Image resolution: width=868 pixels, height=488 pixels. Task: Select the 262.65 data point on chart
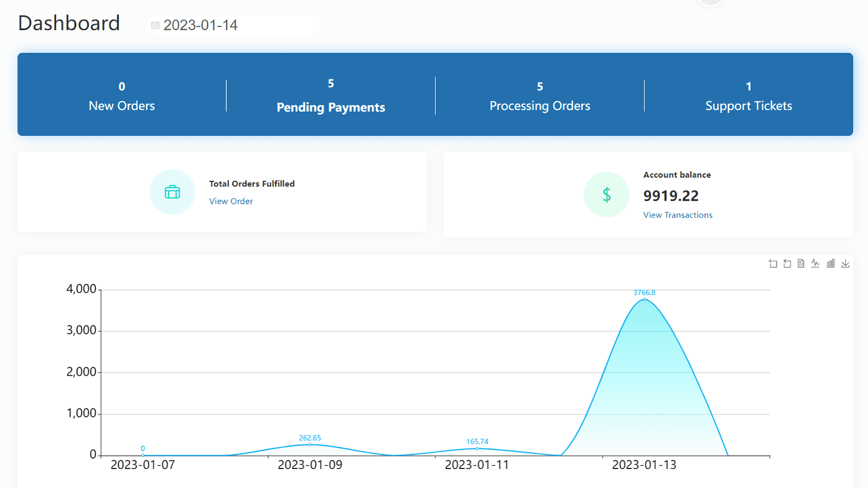(x=310, y=445)
